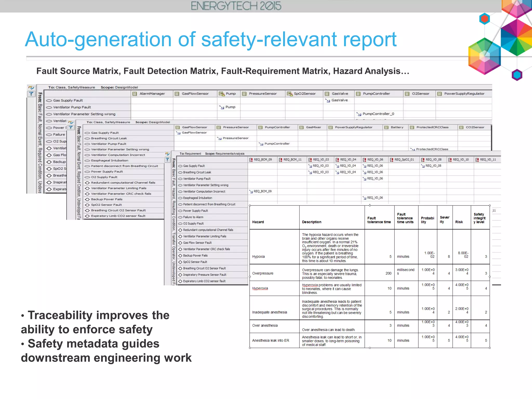Open the filter funnel in the second matrix window

coord(71,128)
